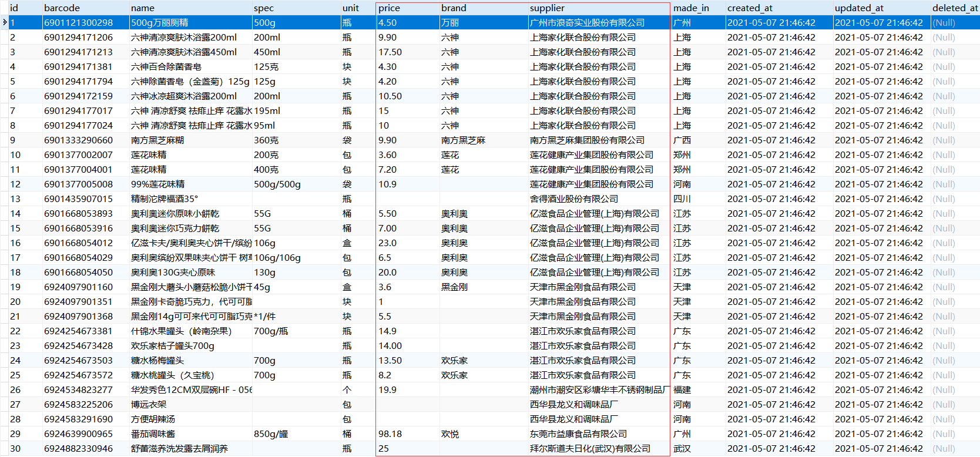Image resolution: width=980 pixels, height=457 pixels.
Task: Click the barcode column header
Action: 86,8
